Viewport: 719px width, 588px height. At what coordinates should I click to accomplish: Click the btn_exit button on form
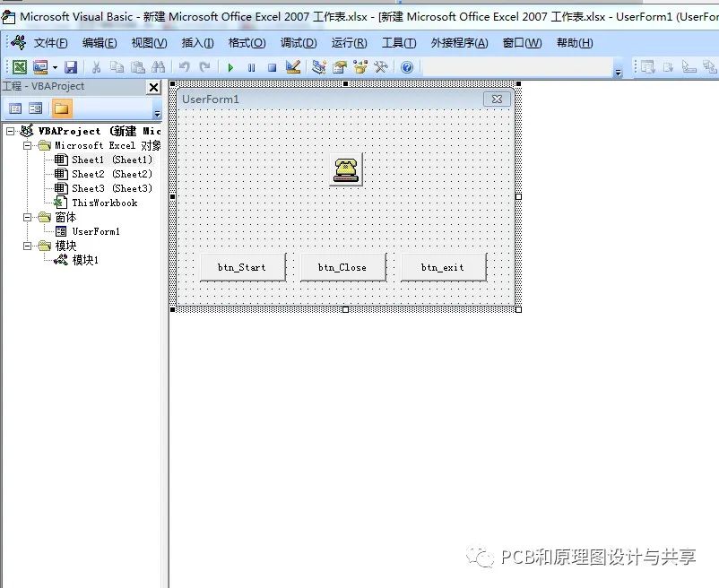444,267
